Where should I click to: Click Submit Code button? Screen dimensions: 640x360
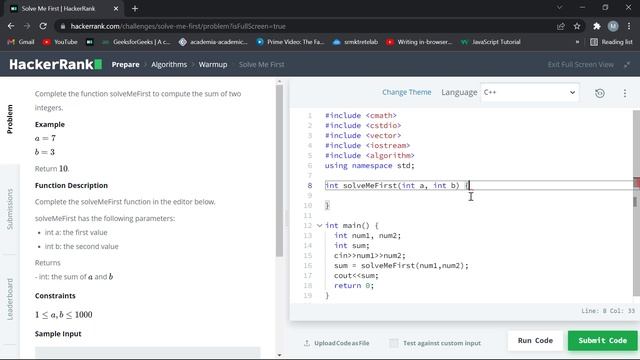click(x=602, y=340)
